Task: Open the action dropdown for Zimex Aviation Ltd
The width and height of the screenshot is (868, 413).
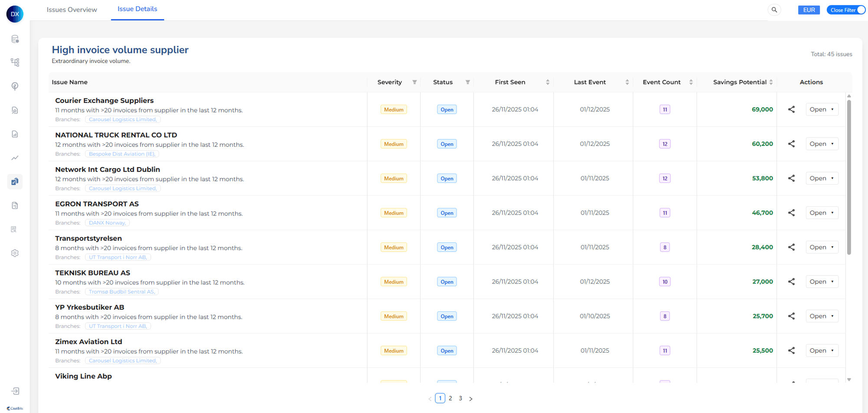Action: pyautogui.click(x=822, y=350)
